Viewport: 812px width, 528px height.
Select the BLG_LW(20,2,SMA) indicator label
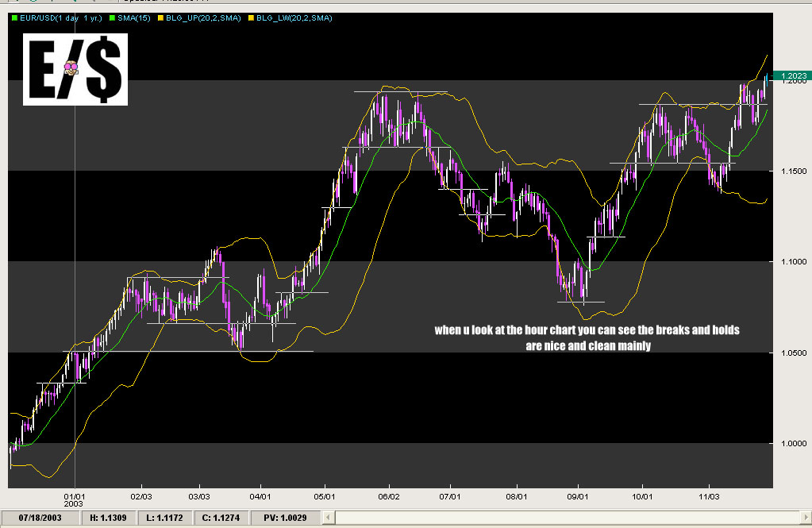[292, 17]
